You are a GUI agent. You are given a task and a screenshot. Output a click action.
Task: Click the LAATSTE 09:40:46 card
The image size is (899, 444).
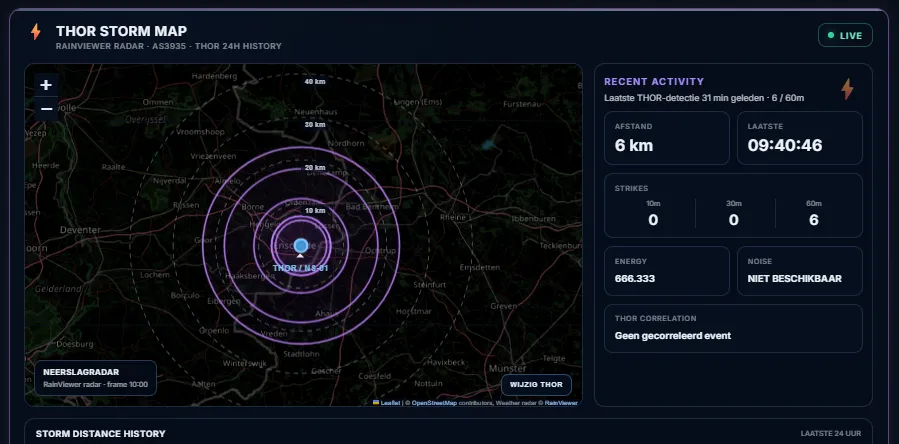(x=800, y=138)
